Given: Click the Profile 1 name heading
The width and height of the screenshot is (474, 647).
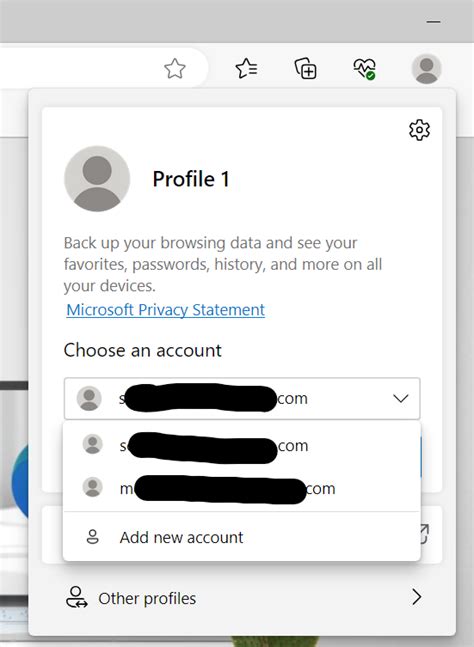Looking at the screenshot, I should tap(191, 179).
